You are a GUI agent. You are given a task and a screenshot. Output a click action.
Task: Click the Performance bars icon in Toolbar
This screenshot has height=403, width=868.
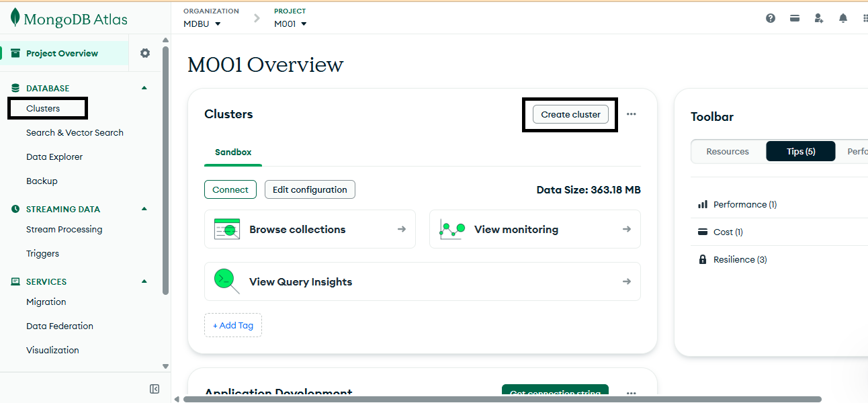[x=703, y=204]
